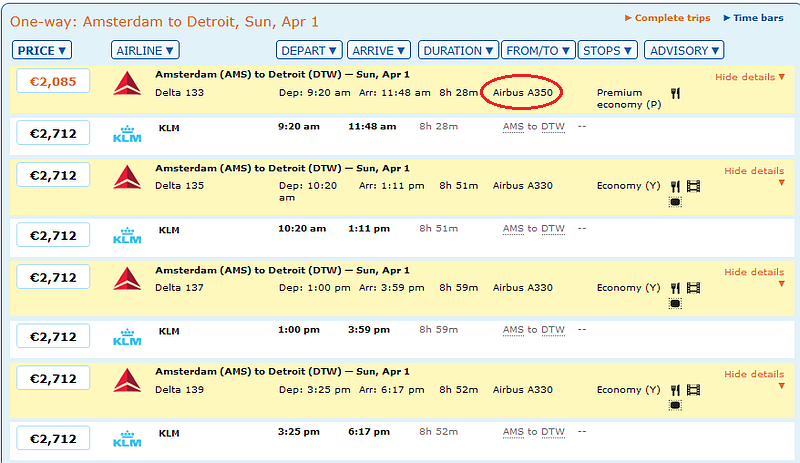The width and height of the screenshot is (800, 463).
Task: Open the STOPS filter dropdown
Action: pos(608,50)
